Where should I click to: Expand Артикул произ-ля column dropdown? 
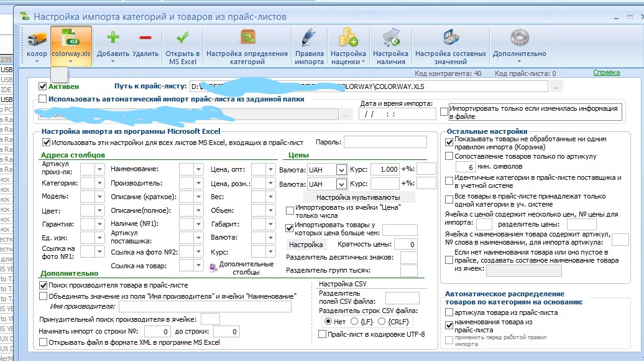click(99, 169)
